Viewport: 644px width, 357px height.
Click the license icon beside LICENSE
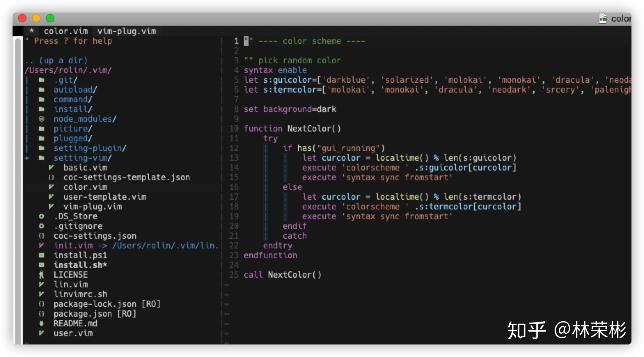(41, 275)
